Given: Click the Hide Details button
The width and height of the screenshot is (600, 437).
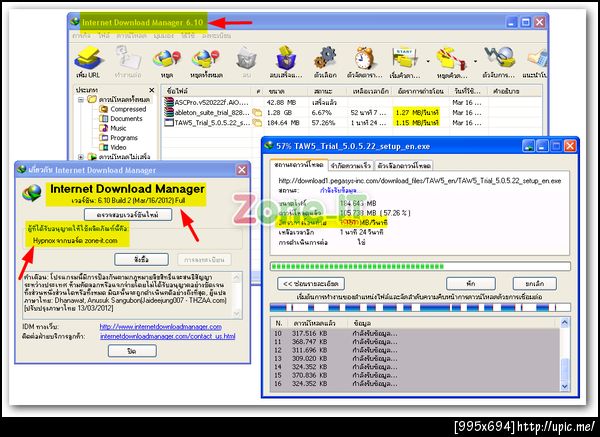Looking at the screenshot, I should click(311, 284).
